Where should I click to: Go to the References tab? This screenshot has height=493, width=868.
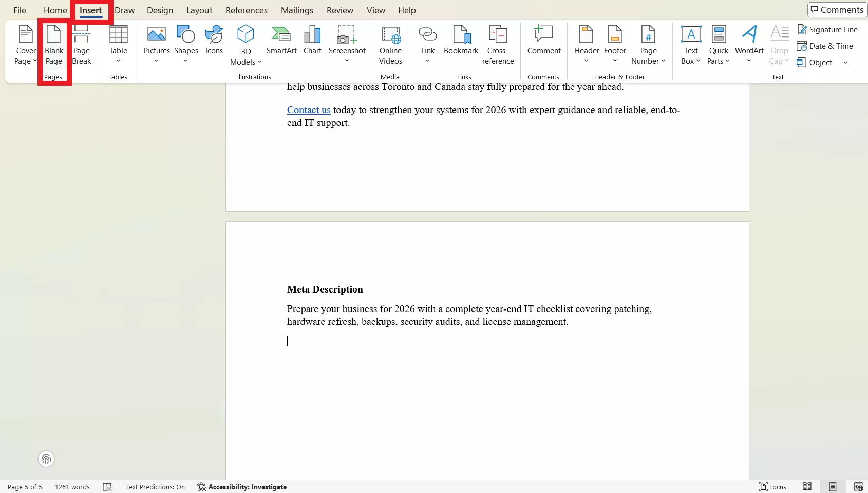(x=247, y=10)
